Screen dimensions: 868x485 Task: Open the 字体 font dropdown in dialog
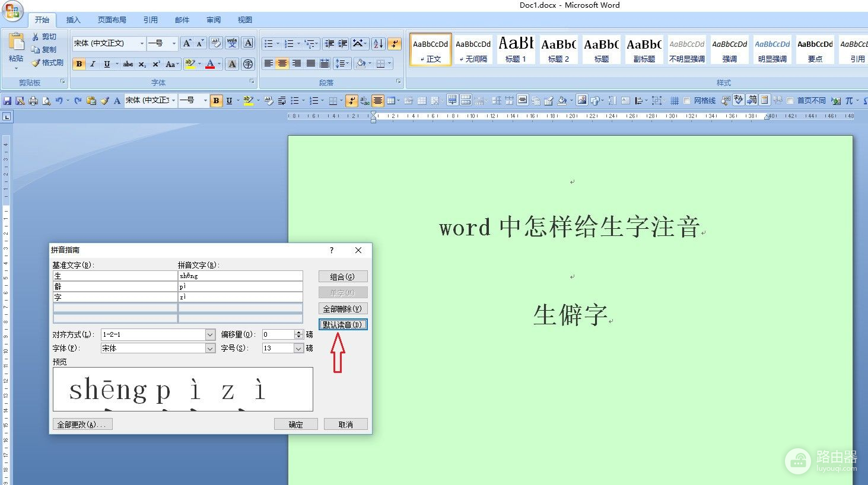click(210, 348)
